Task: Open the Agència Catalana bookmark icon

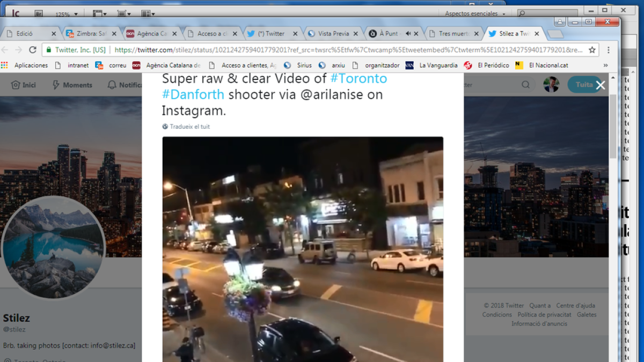Action: click(136, 65)
